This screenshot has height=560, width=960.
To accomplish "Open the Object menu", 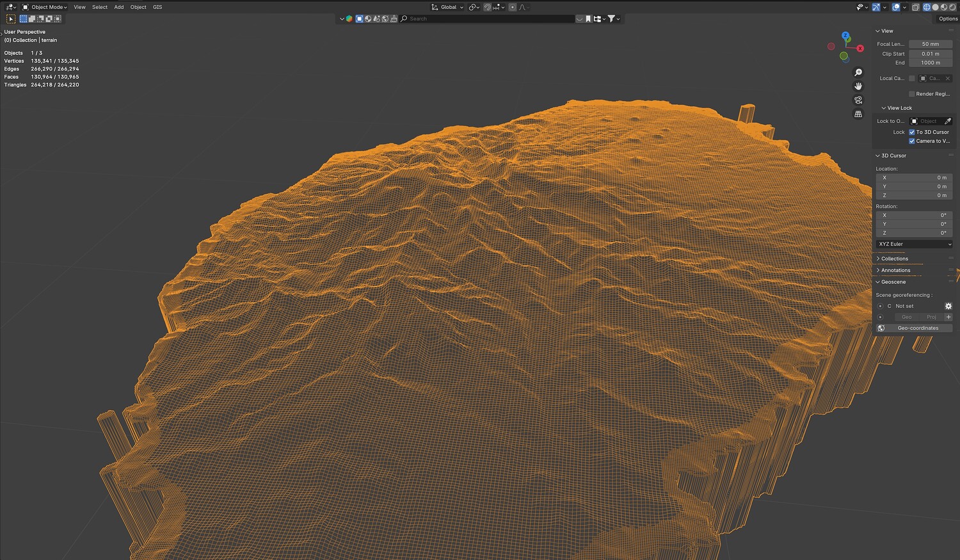I will coord(138,7).
